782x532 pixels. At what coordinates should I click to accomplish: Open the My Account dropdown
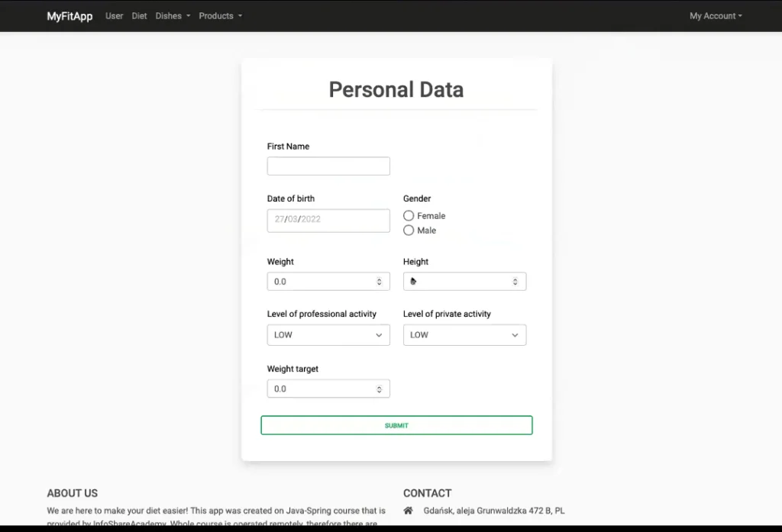[716, 16]
